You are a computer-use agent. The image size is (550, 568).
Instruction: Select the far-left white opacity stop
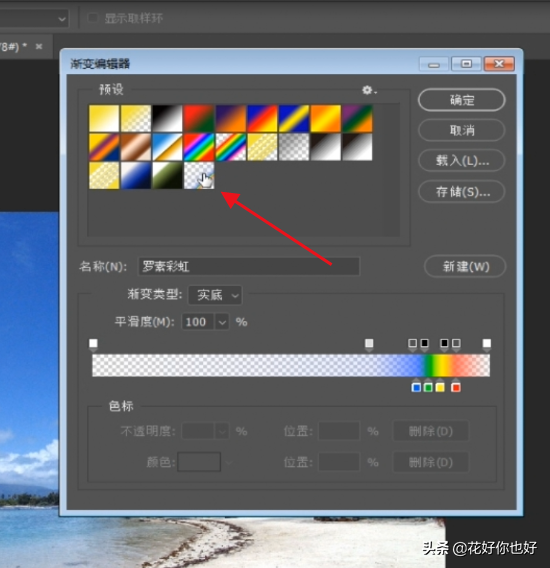tap(93, 344)
